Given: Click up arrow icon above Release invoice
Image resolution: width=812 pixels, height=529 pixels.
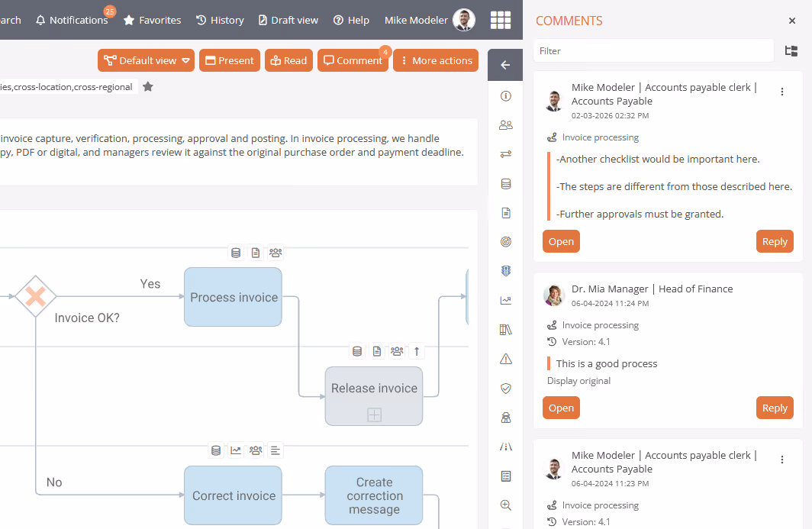Looking at the screenshot, I should click(417, 351).
